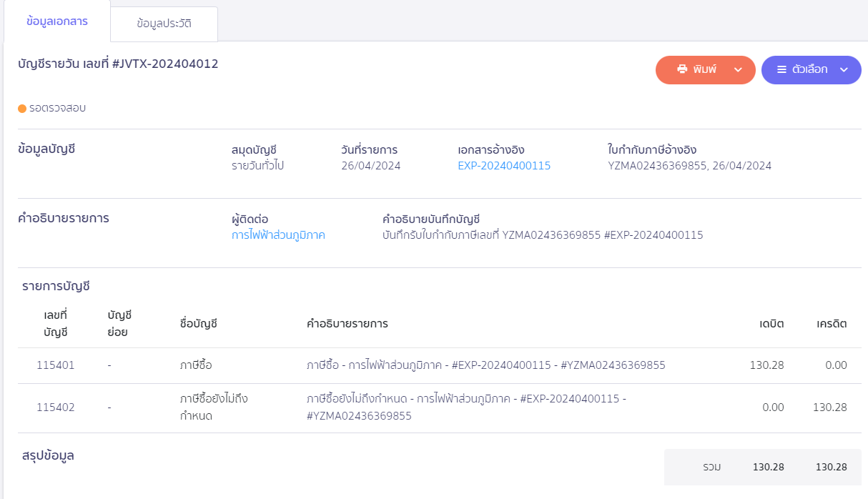Click tax invoice reference YZMA02436369855, 26/04/2024
The image size is (868, 499).
690,166
